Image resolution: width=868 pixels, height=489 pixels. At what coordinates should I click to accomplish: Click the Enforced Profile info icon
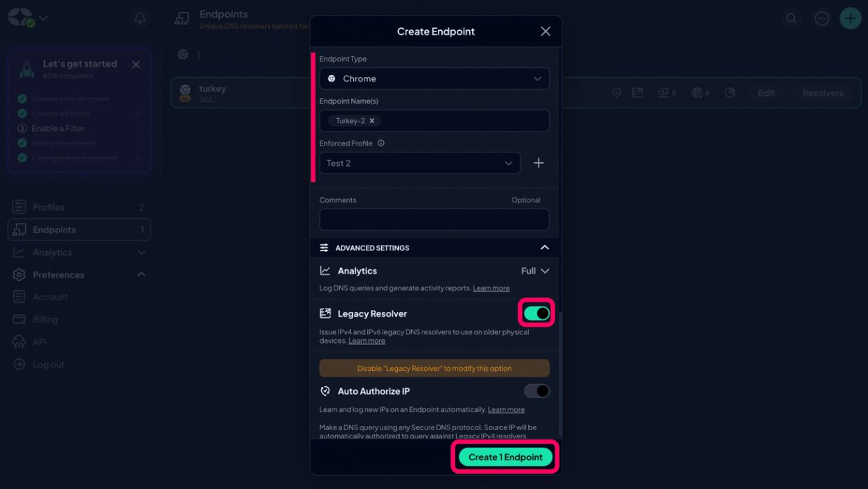(x=381, y=143)
